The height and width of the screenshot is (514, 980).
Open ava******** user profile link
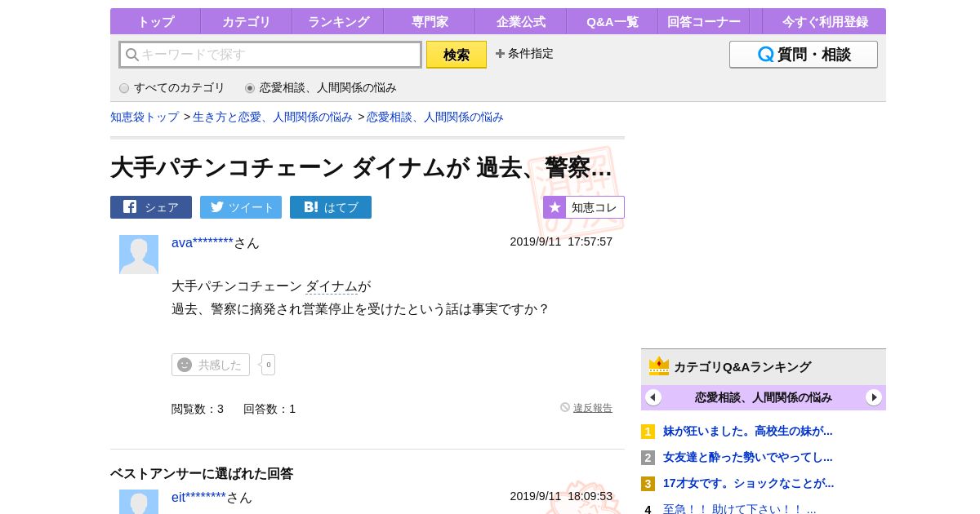(x=203, y=242)
